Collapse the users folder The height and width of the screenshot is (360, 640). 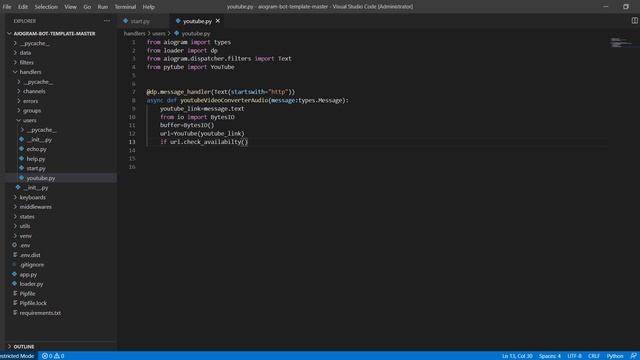point(29,120)
